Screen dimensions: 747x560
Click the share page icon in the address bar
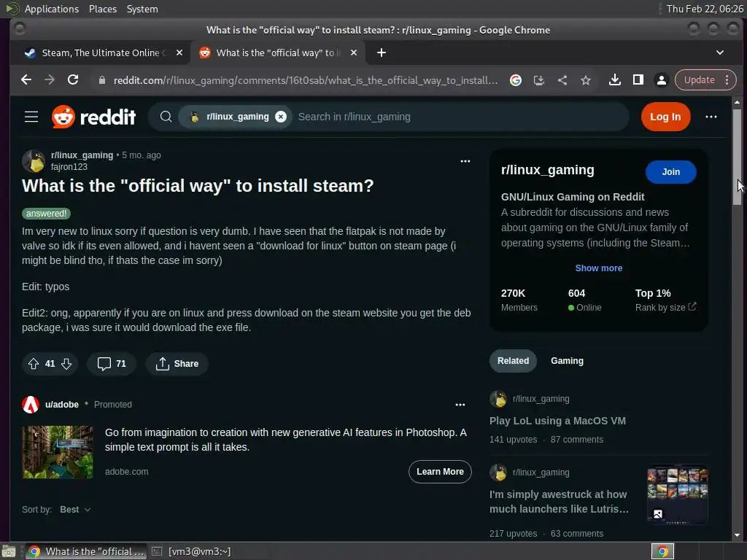562,80
